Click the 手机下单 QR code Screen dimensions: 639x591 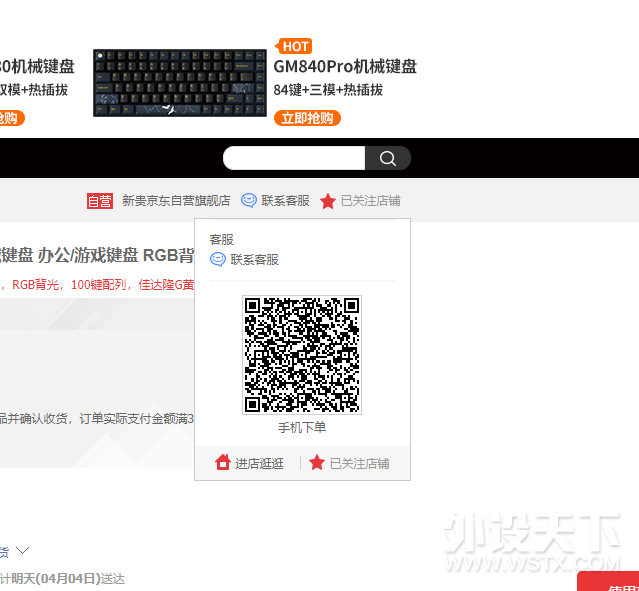click(x=302, y=355)
